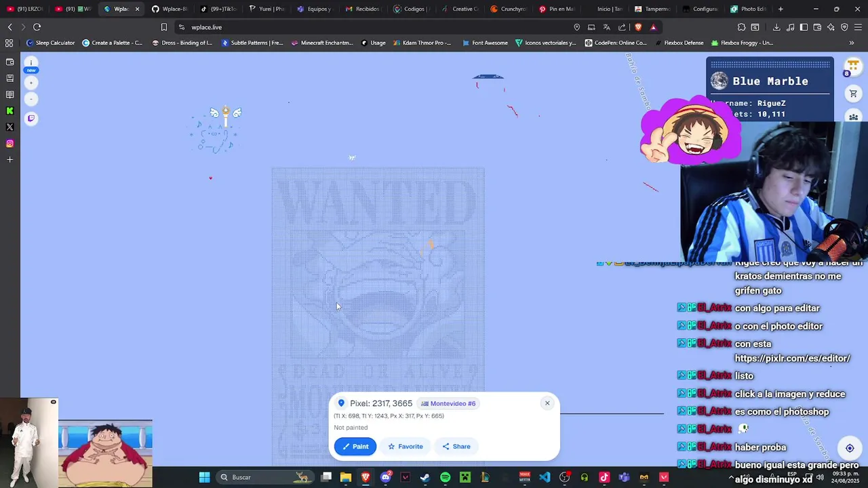Zoom out of the map with minus button
This screenshot has width=868, height=488.
31,99
